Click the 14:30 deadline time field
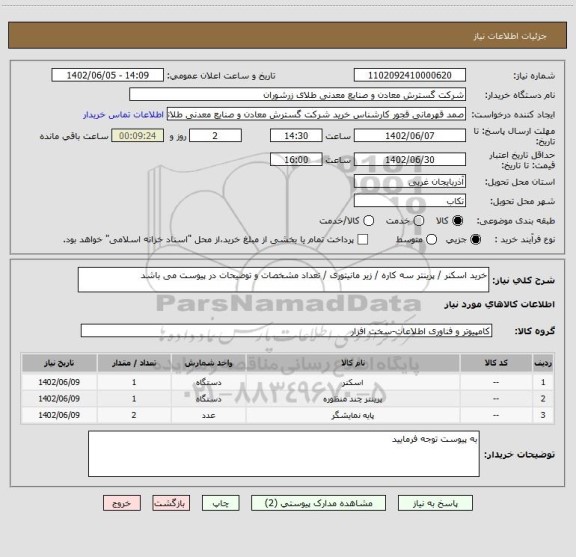The image size is (576, 557). coord(296,136)
